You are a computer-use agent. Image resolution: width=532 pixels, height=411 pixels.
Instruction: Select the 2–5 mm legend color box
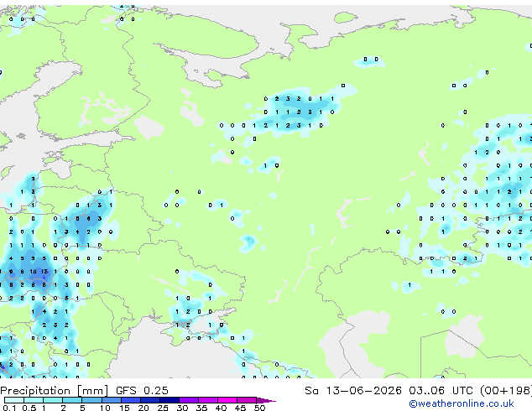(72, 400)
